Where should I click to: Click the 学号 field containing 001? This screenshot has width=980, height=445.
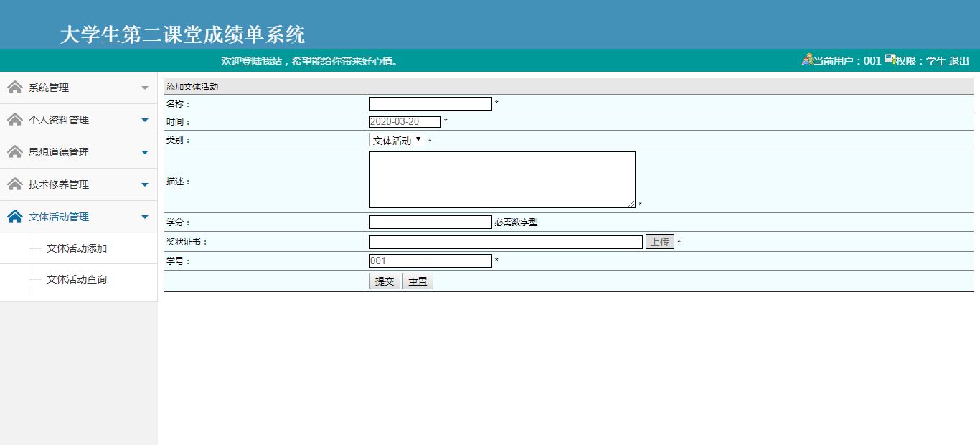click(430, 261)
